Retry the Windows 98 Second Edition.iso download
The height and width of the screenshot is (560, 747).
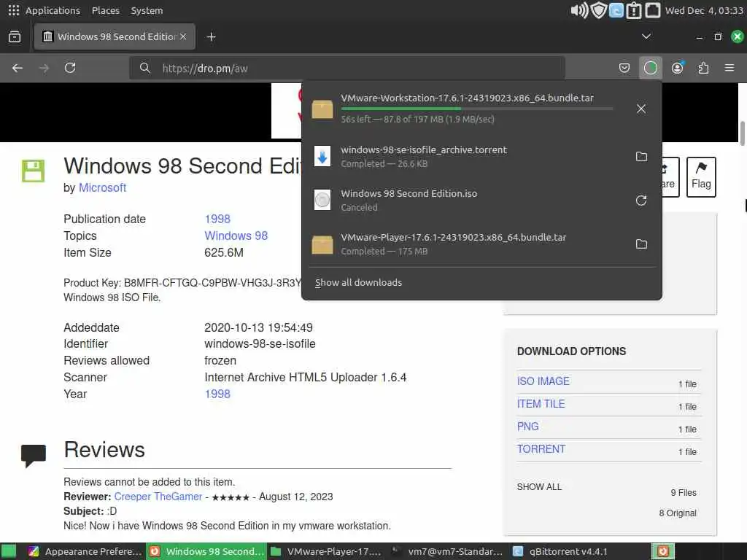641,201
